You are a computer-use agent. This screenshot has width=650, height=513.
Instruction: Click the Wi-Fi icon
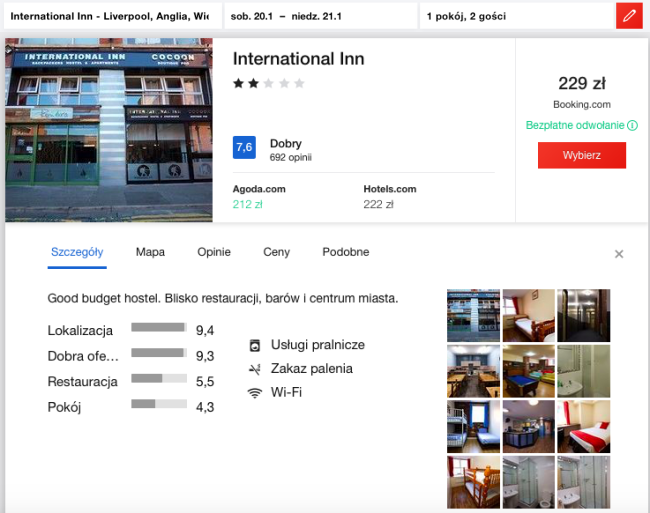pyautogui.click(x=254, y=392)
